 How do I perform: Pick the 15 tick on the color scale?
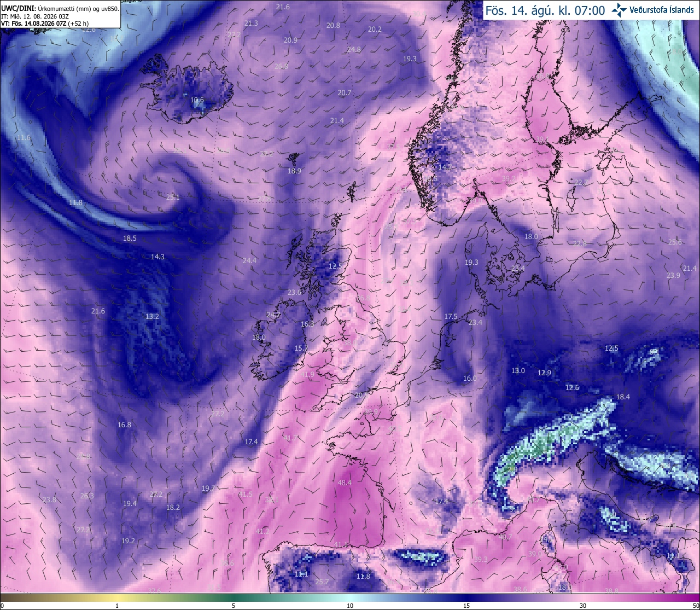tap(466, 606)
